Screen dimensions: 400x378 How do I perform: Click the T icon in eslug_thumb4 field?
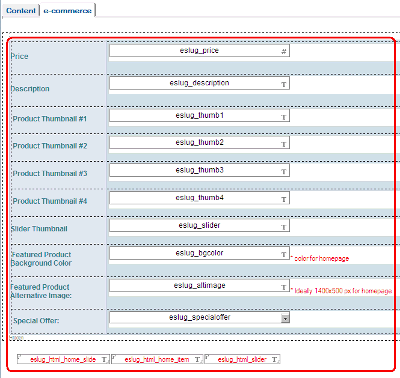[284, 199]
